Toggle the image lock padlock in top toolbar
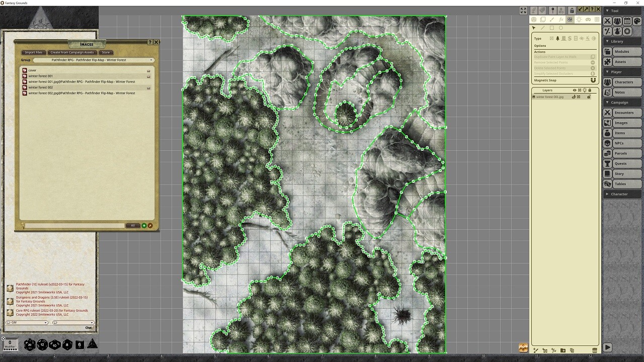The image size is (644, 362). 572,11
